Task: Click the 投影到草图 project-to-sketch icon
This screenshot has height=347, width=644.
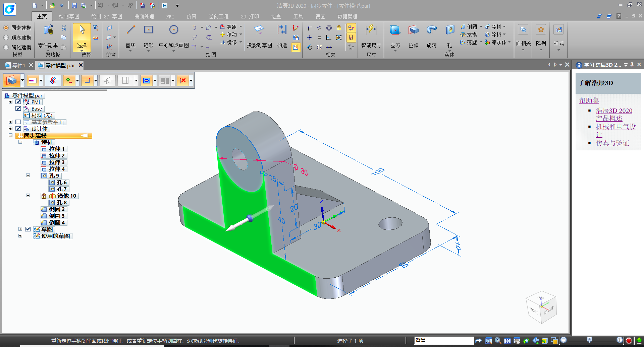Action: (x=259, y=30)
